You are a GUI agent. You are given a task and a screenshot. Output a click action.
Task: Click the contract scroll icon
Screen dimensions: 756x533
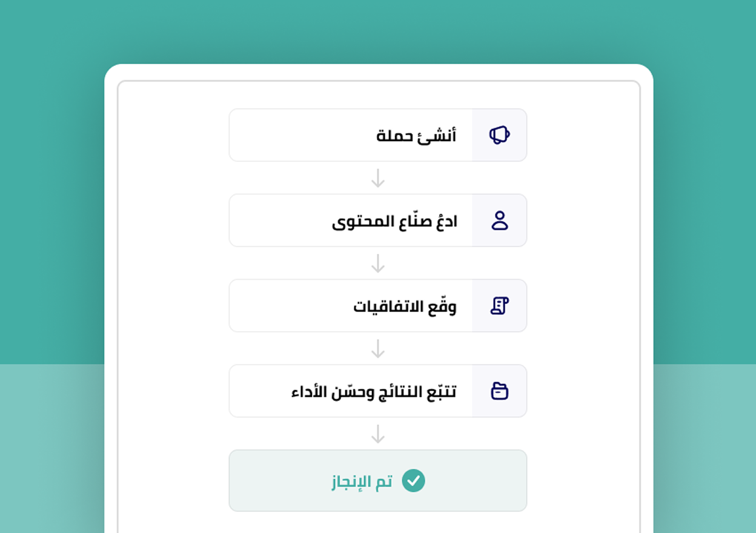coord(499,306)
